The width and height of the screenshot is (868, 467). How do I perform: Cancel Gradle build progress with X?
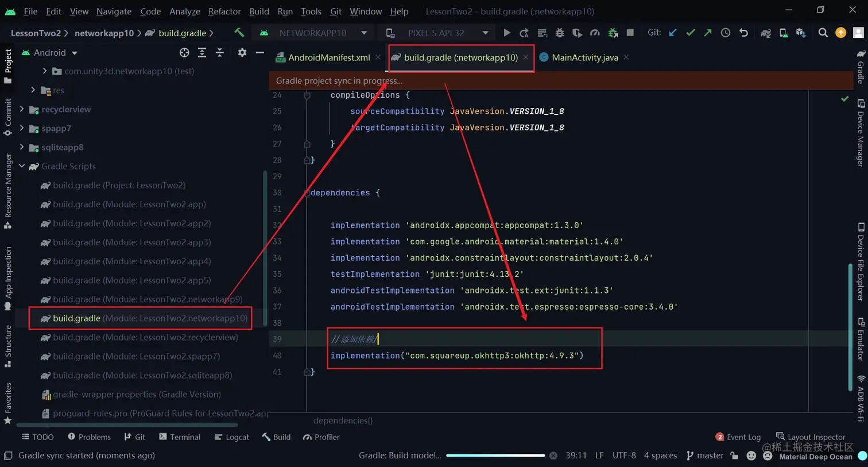click(553, 456)
